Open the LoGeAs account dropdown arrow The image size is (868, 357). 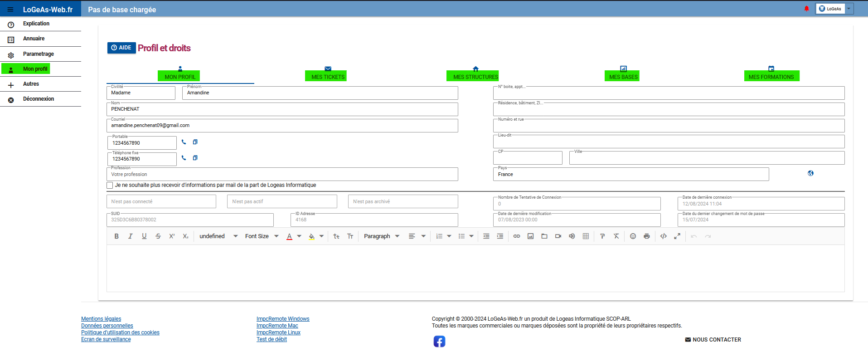[849, 9]
